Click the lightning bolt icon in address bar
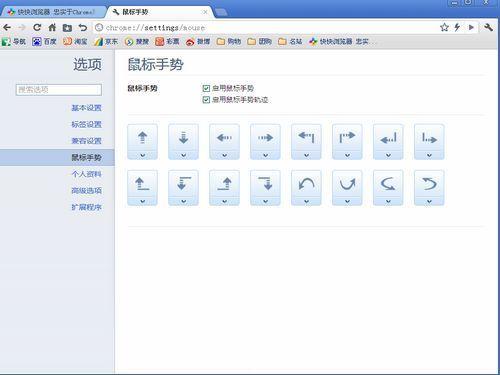The image size is (500, 375). (x=457, y=27)
